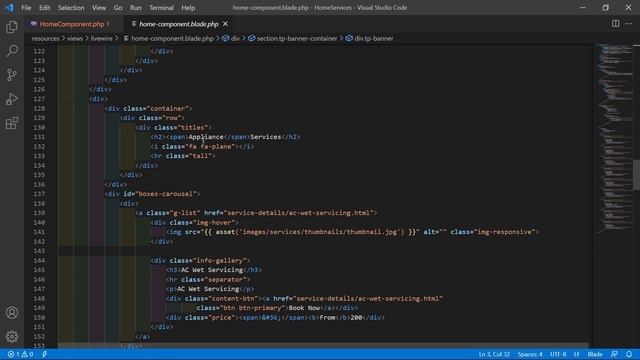Click line number 143 in gutter

(39, 251)
